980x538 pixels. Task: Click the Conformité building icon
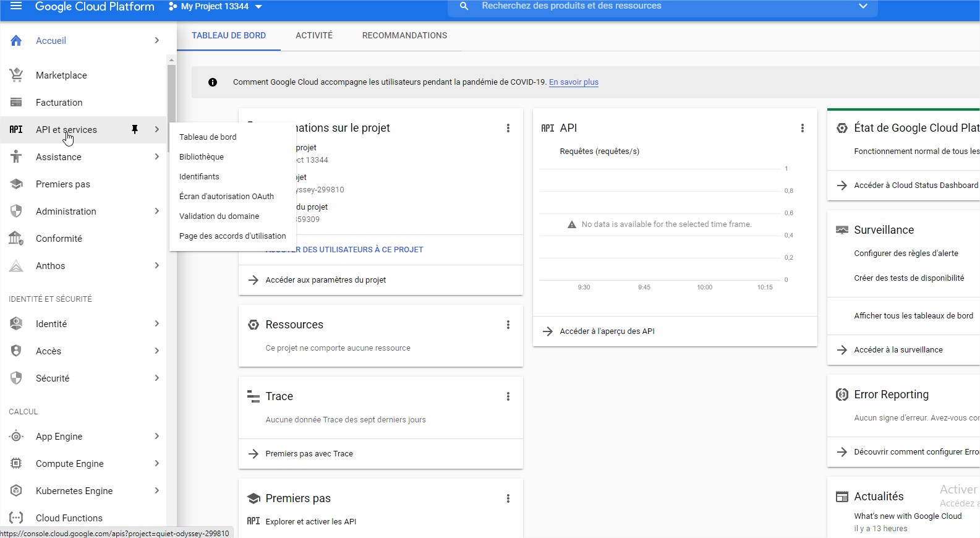(16, 238)
